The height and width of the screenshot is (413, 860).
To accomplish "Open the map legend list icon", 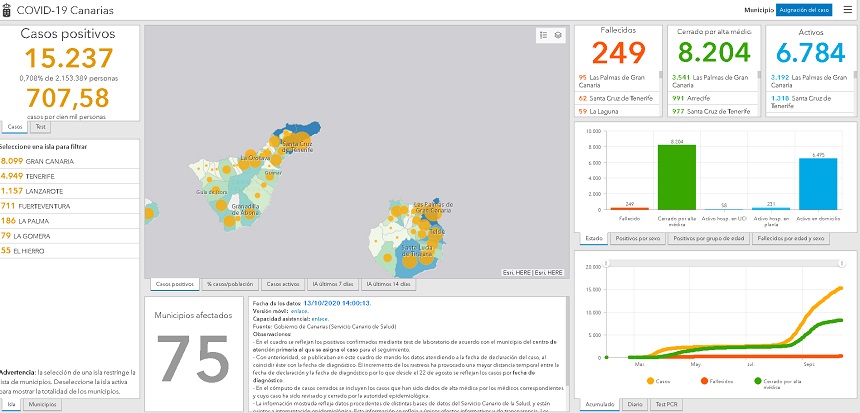I will click(x=543, y=35).
